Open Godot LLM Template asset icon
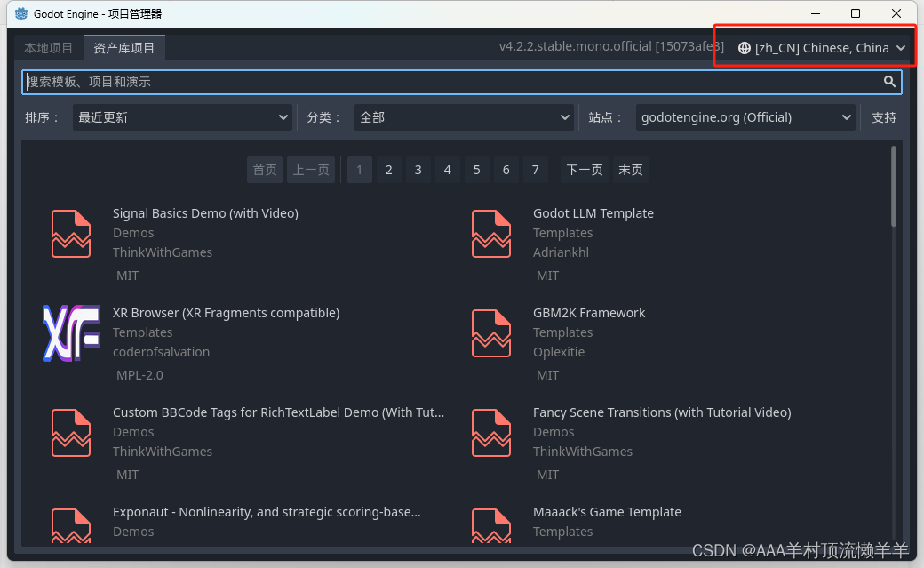Image resolution: width=924 pixels, height=568 pixels. [x=491, y=234]
